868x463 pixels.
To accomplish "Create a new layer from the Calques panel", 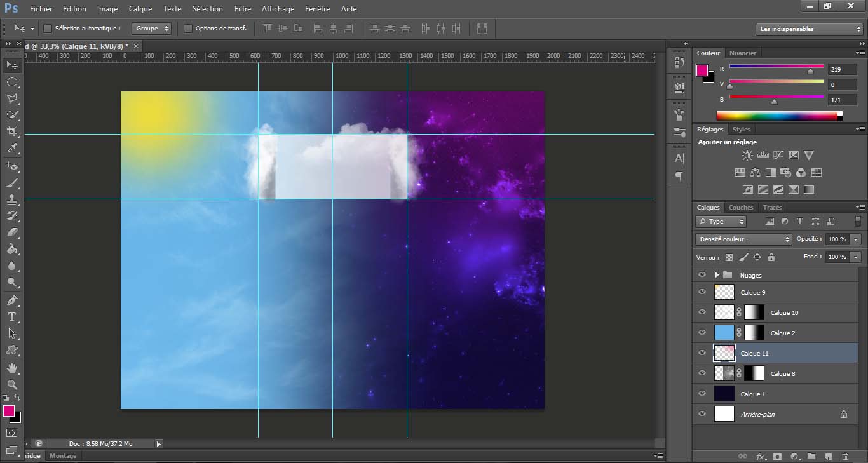I will click(828, 456).
